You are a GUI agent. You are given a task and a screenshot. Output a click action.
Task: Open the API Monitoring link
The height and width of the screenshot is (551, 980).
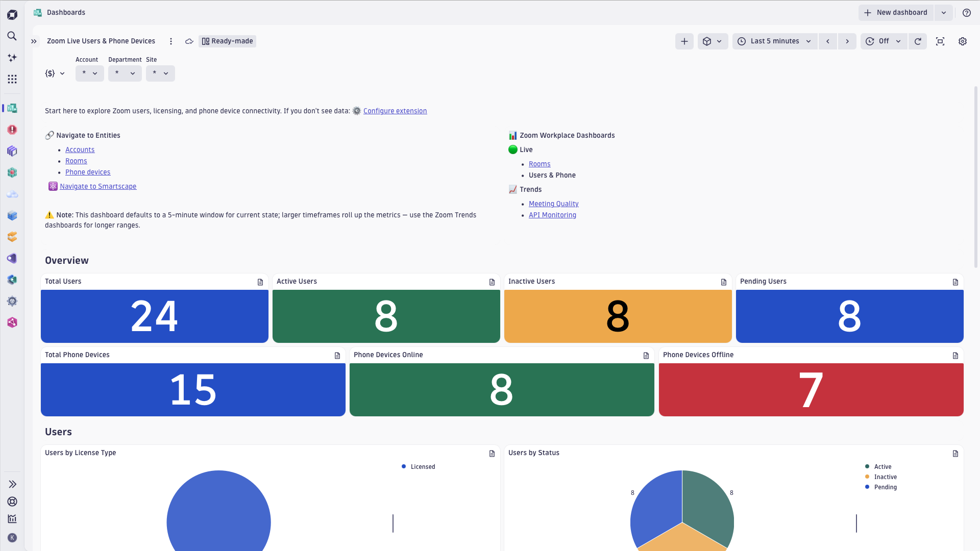click(x=552, y=215)
